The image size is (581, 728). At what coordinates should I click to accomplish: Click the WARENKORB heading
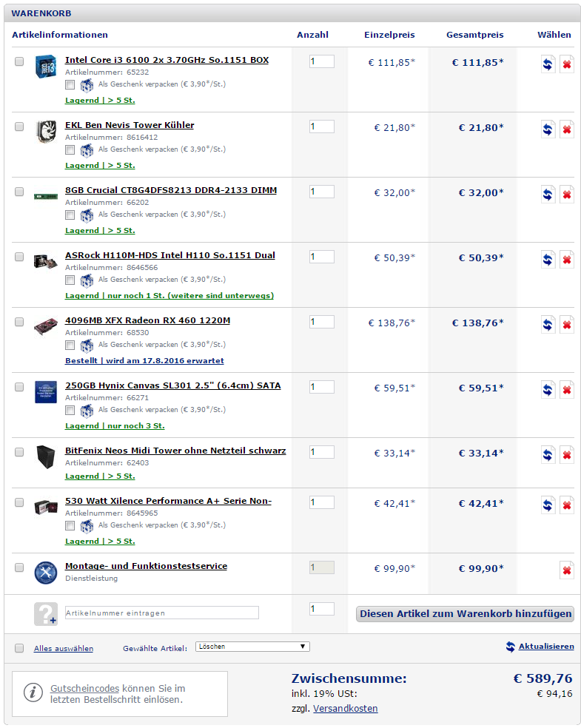(x=41, y=13)
